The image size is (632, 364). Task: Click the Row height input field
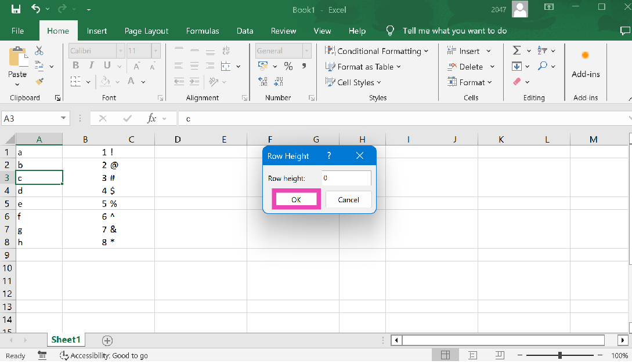pos(346,178)
